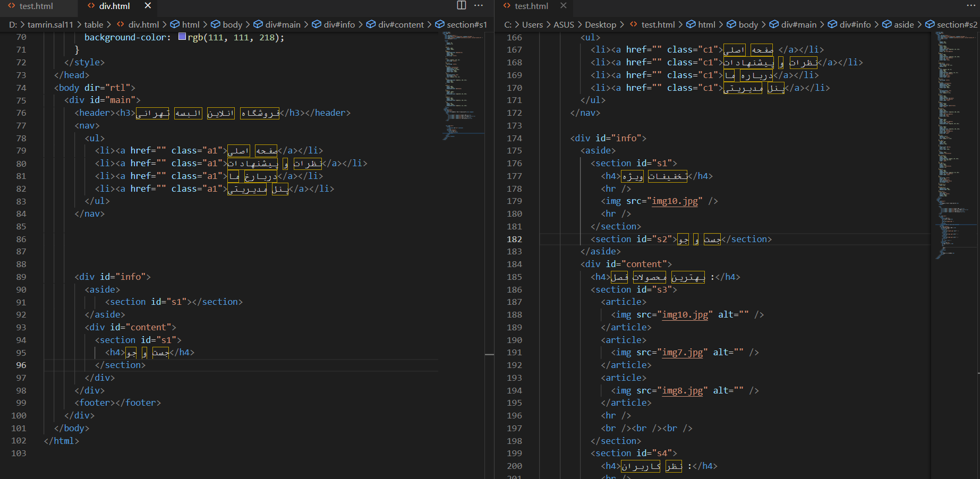
Task: Click 'Users' in right breadcrumb
Action: [532, 24]
